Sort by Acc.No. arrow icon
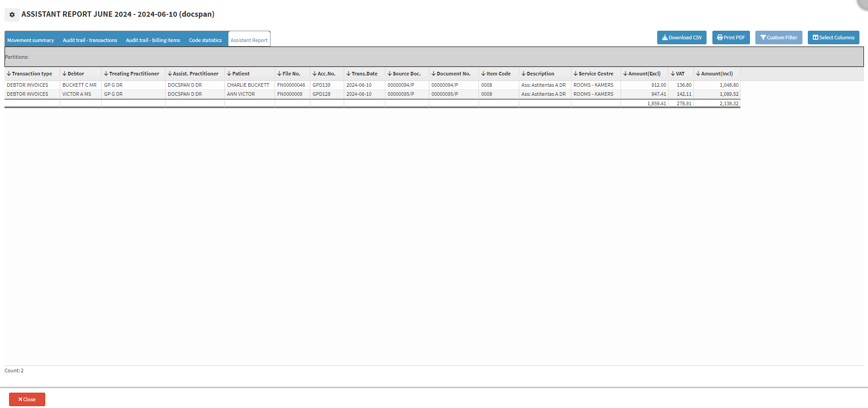This screenshot has width=868, height=408. [x=314, y=74]
